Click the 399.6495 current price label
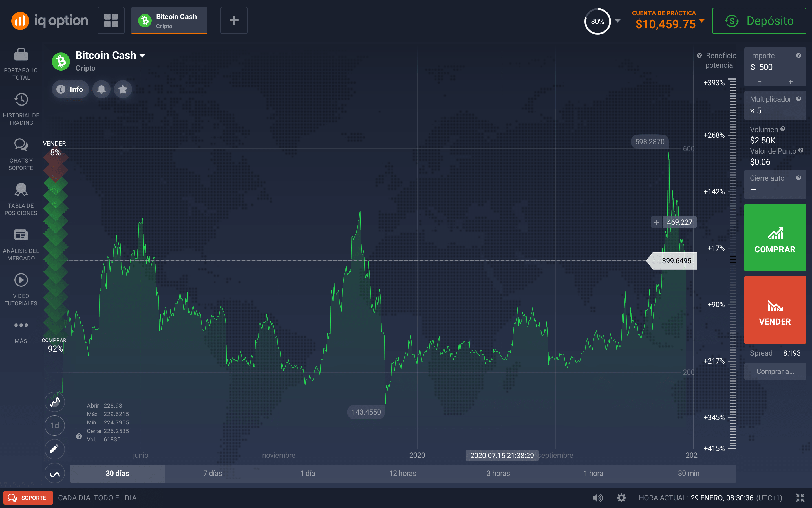The height and width of the screenshot is (508, 812). click(672, 261)
